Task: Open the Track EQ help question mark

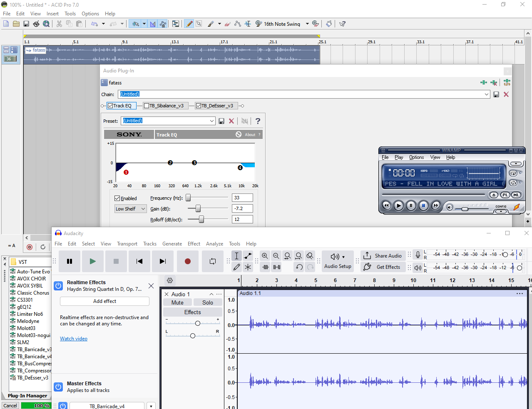Action: (x=258, y=121)
